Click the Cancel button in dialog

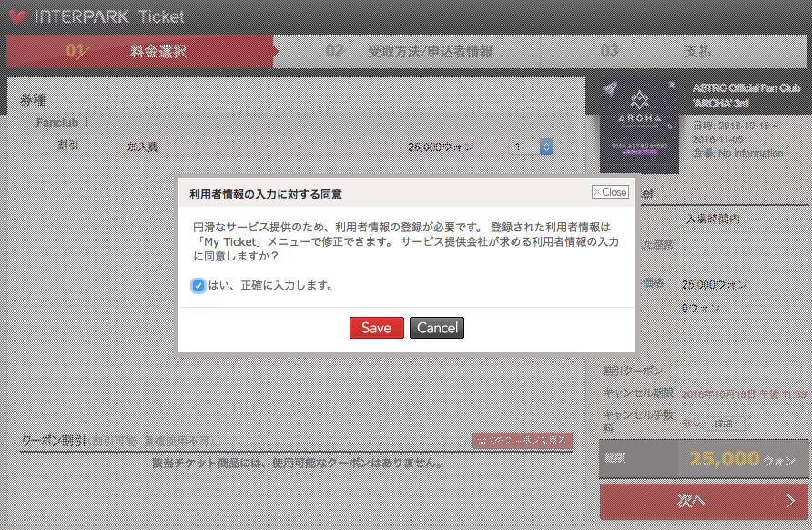pyautogui.click(x=437, y=328)
